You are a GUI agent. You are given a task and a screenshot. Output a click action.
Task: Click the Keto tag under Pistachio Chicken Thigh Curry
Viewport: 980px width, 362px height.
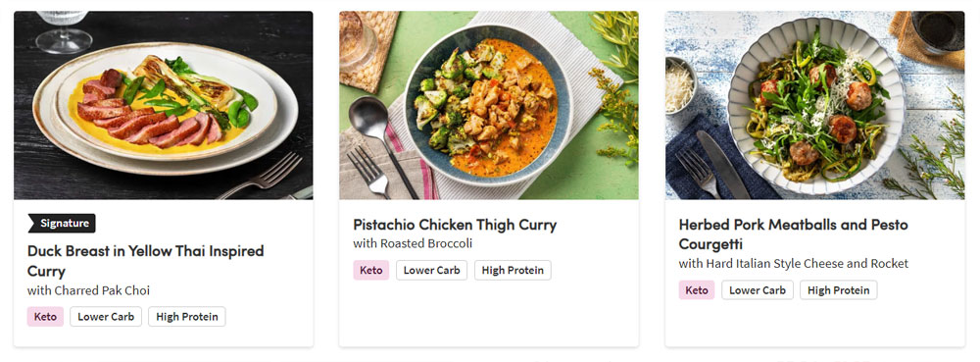coord(370,270)
